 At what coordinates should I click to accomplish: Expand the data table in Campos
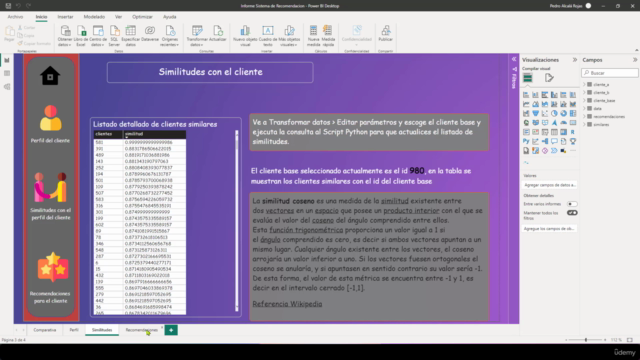click(584, 109)
